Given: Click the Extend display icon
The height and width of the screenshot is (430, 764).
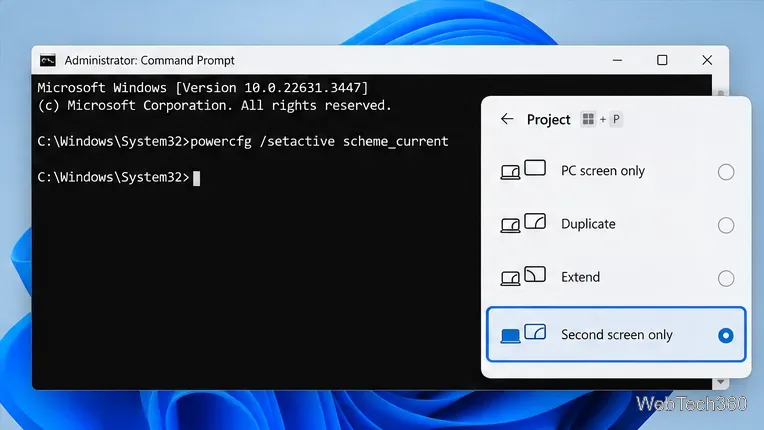Looking at the screenshot, I should pos(523,276).
